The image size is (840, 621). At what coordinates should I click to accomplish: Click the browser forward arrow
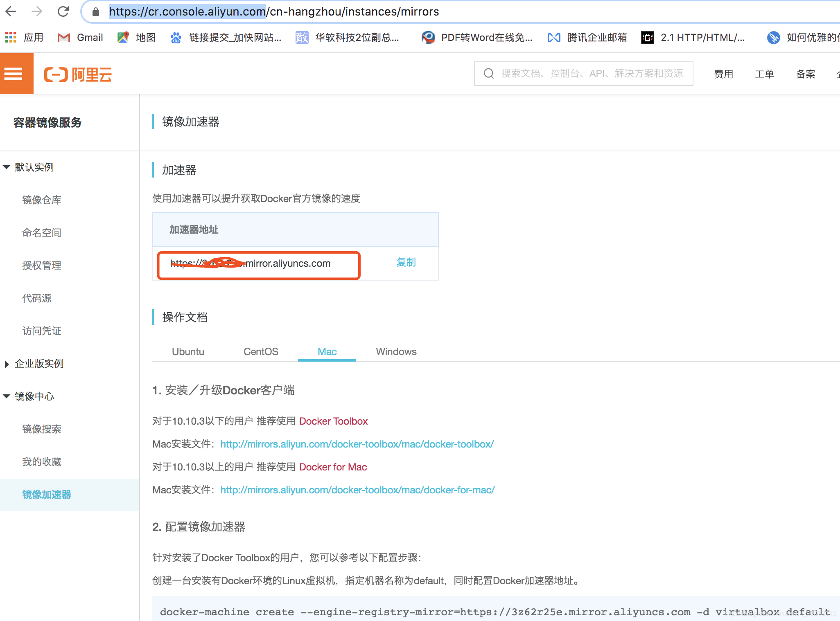37,11
